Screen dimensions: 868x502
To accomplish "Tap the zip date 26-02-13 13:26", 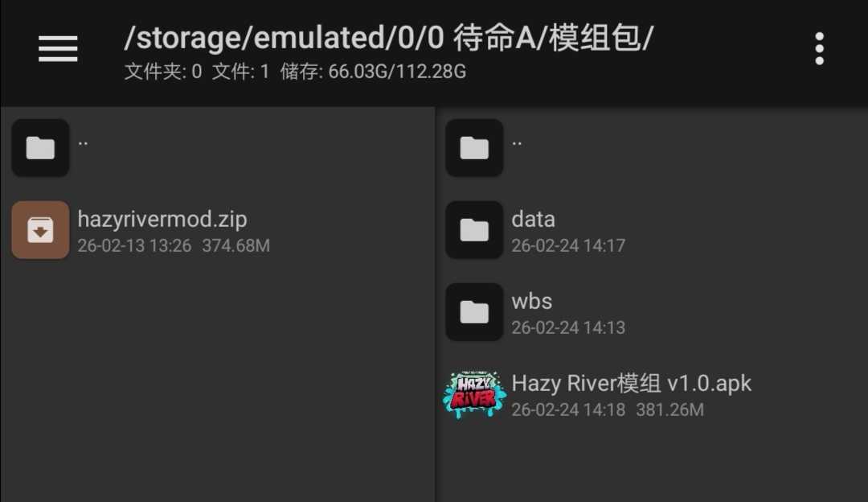I will pyautogui.click(x=134, y=245).
